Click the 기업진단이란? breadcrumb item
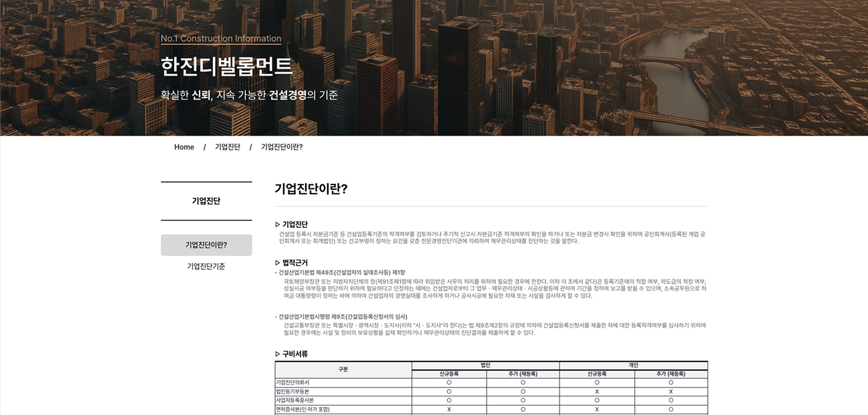This screenshot has height=415, width=868. (281, 147)
